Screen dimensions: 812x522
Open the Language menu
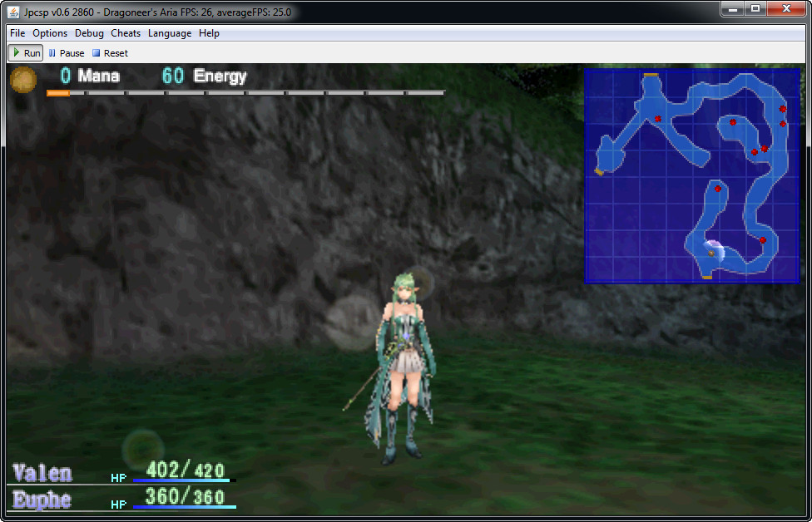point(170,33)
